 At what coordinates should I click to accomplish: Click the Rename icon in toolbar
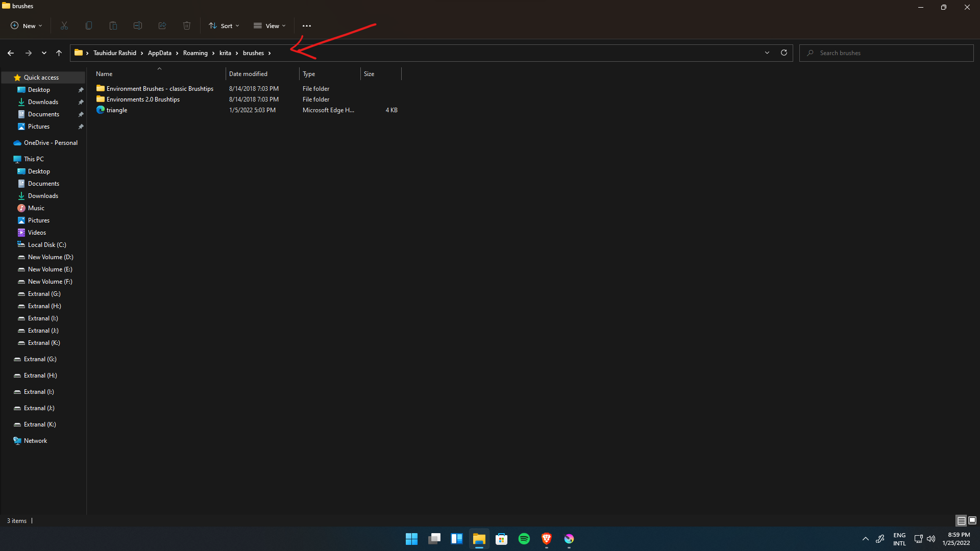click(138, 26)
